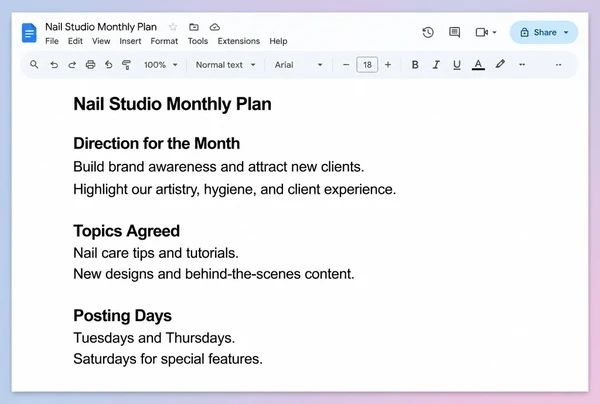Click the move to folder icon
600x404 pixels.
[194, 27]
